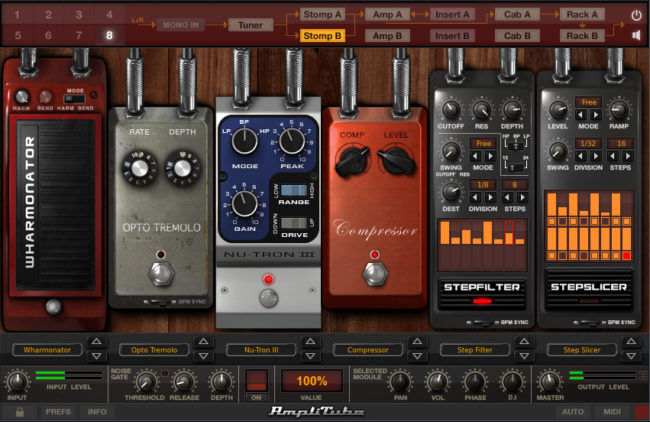Image resolution: width=650 pixels, height=422 pixels.
Task: Open Compressor stomp selector
Action: pos(368,350)
